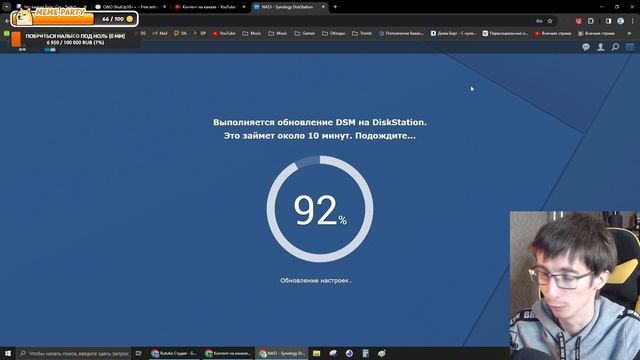Open the tab search dropdown arrow
The height and width of the screenshot is (360, 640).
7,7
